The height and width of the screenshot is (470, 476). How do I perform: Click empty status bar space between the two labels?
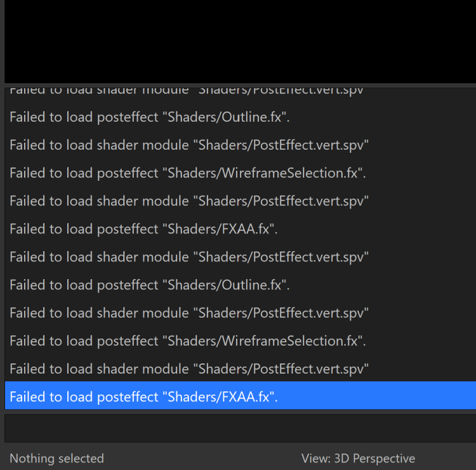tap(203, 458)
